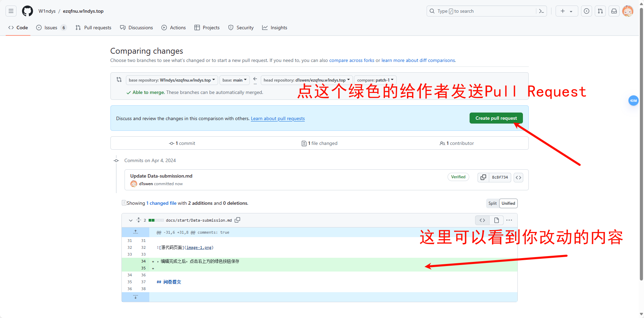Screen dimensions: 644x318
Task: Open the notifications inbox icon
Action: click(614, 11)
